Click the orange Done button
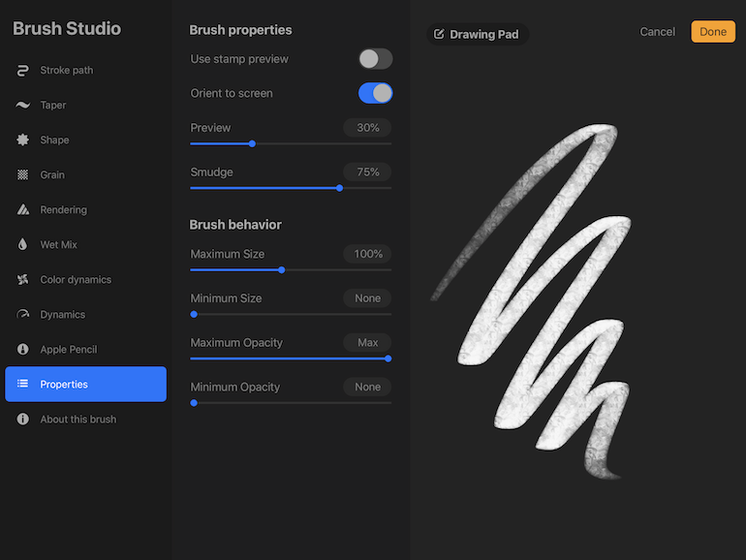This screenshot has width=746, height=560. (713, 32)
